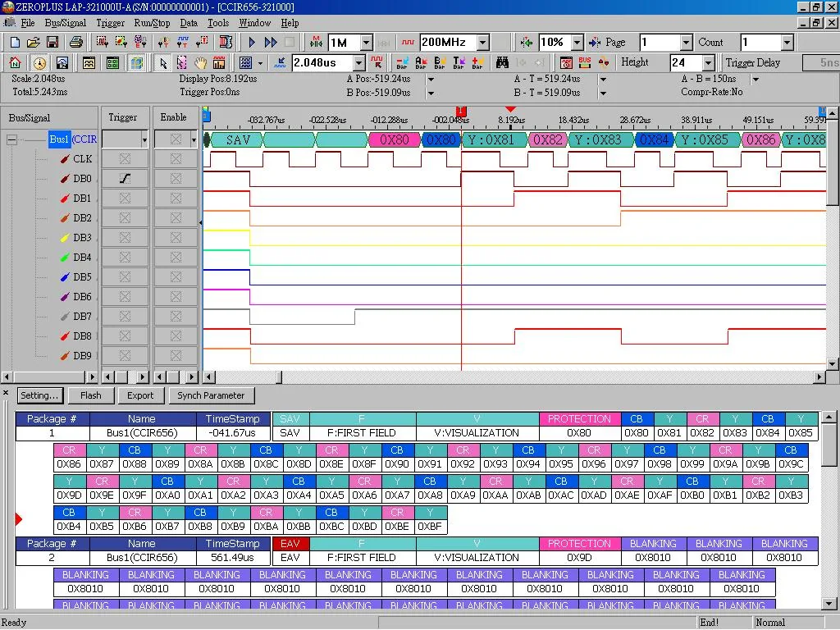Select the zoom rectangle selection tool
The height and width of the screenshot is (630, 840).
[181, 62]
